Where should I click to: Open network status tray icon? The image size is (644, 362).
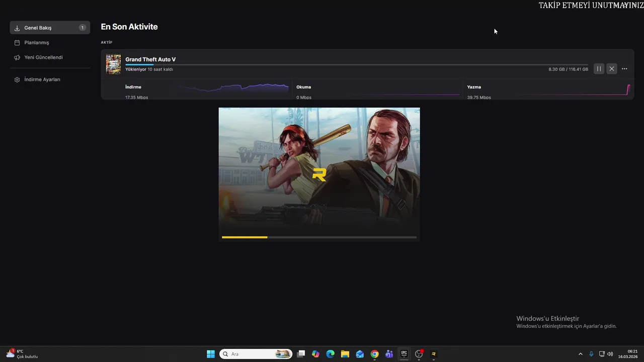pos(602,354)
